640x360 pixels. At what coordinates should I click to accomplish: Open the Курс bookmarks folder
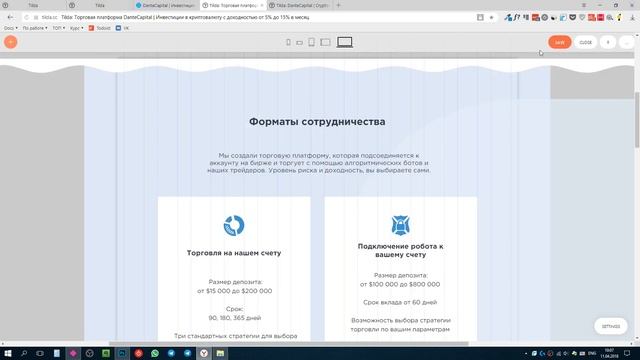tap(76, 28)
